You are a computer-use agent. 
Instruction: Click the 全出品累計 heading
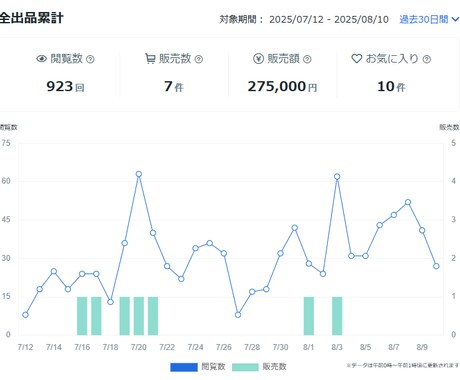[x=31, y=18]
